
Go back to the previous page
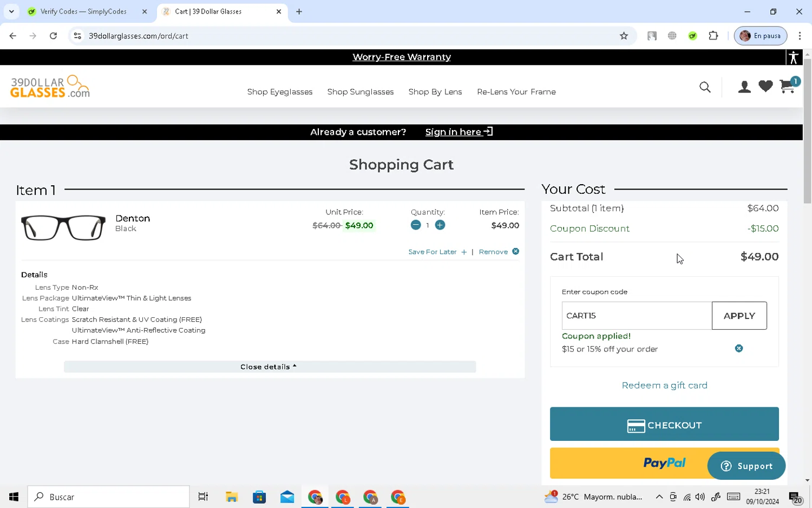(x=13, y=36)
